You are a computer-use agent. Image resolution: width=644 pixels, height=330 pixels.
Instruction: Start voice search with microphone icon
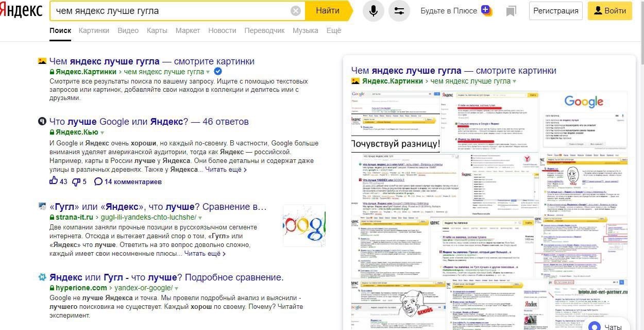coord(374,11)
